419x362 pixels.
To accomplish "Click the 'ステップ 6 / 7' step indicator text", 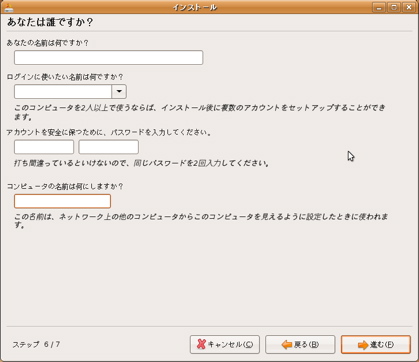I will coord(36,344).
